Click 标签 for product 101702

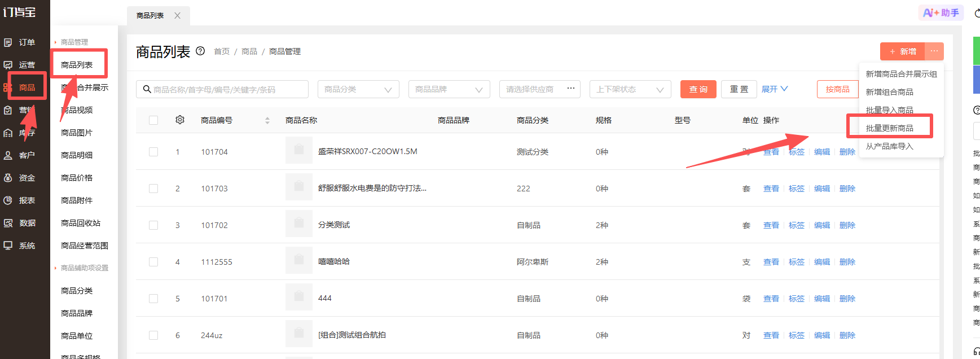[x=797, y=225]
